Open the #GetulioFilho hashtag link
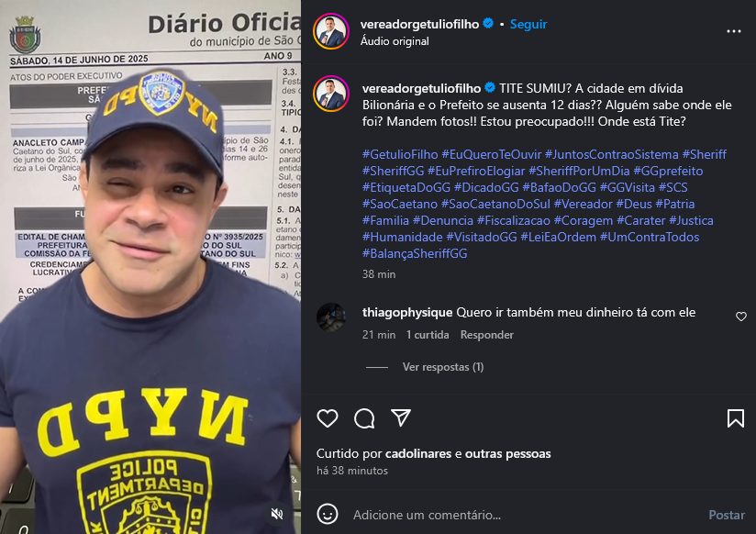Screen dimensions: 756x534 [400, 154]
